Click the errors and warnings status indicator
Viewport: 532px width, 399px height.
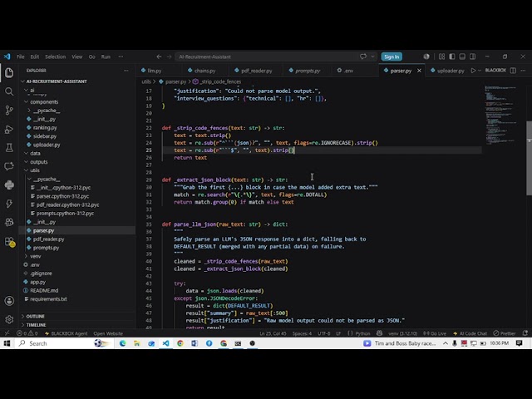[x=27, y=333]
